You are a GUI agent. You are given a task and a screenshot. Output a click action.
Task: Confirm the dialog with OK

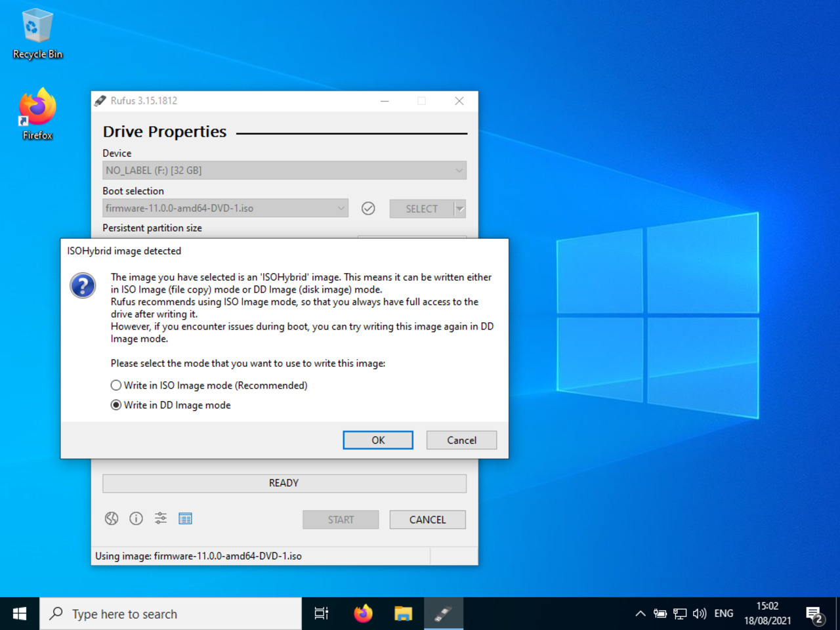378,440
